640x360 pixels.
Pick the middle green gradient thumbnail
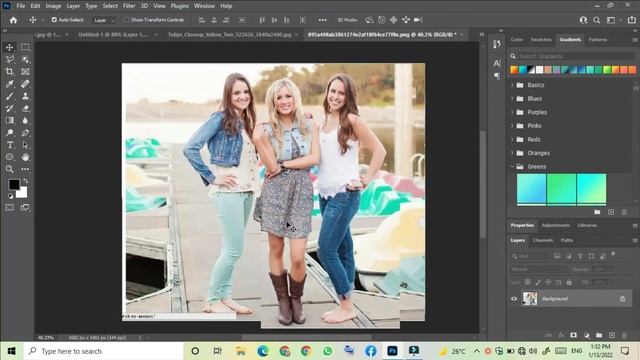coord(562,189)
